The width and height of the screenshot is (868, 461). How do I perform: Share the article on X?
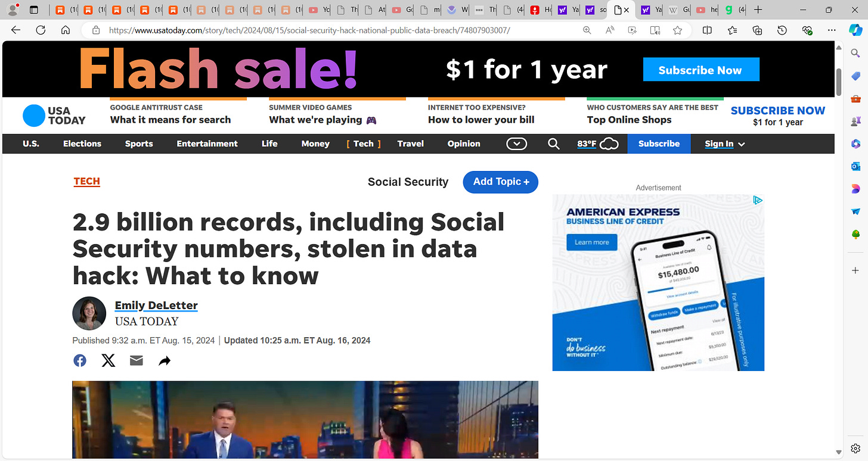tap(108, 360)
